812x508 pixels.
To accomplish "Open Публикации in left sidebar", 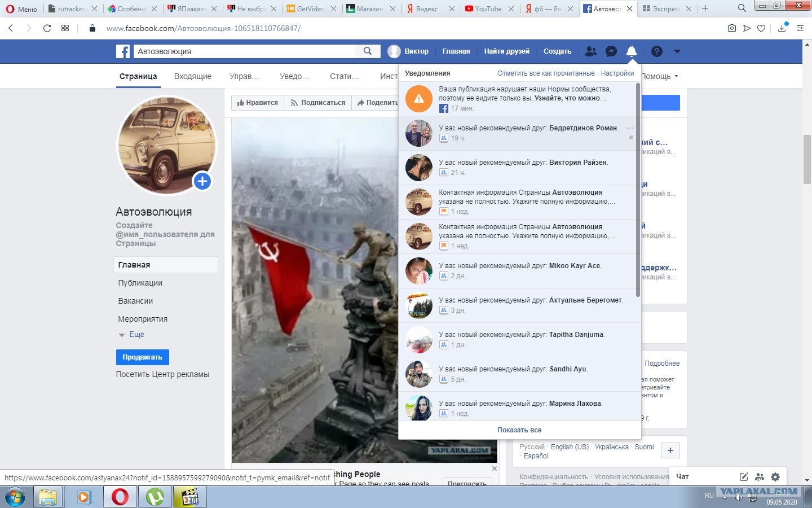I will [x=140, y=283].
